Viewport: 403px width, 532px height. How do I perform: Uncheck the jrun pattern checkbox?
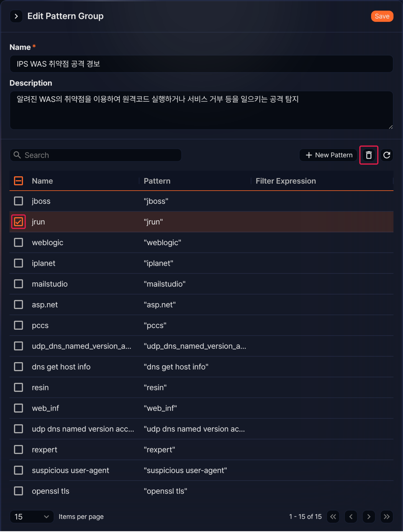[18, 222]
